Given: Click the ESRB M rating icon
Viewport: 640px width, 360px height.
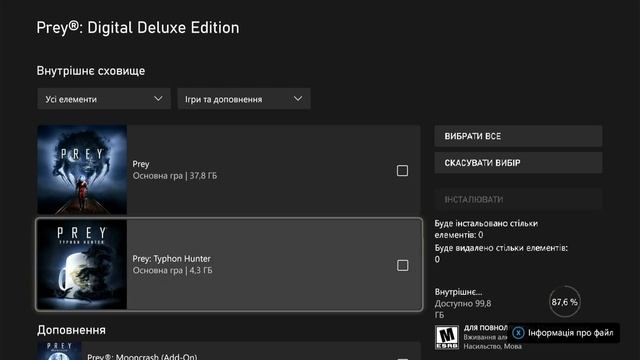Looking at the screenshot, I should 447,338.
